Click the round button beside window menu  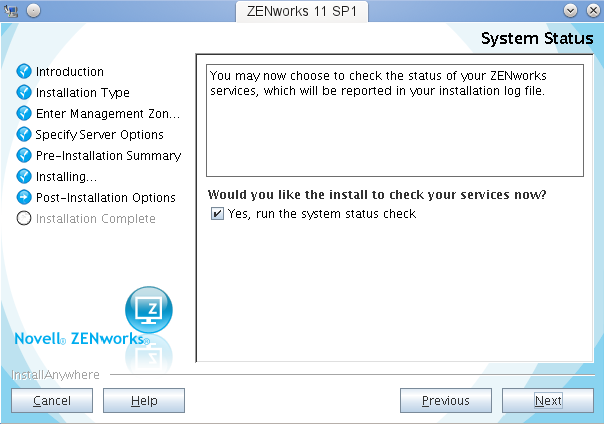pos(33,10)
